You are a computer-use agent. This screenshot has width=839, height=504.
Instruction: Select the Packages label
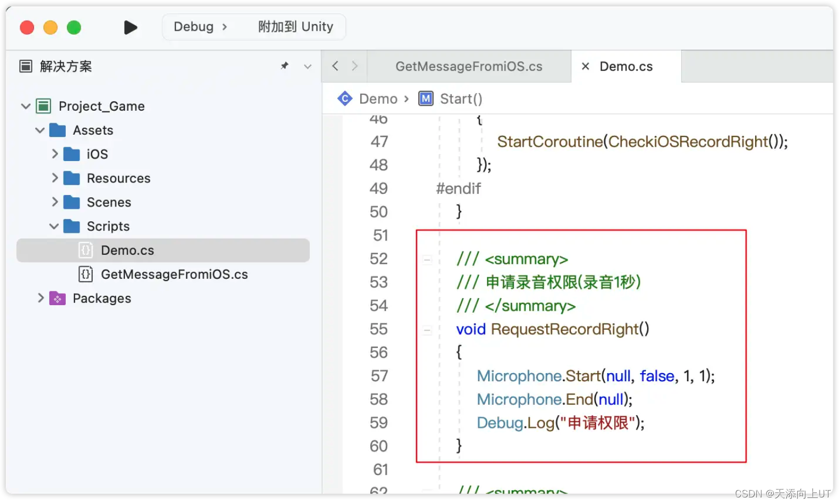coord(102,299)
